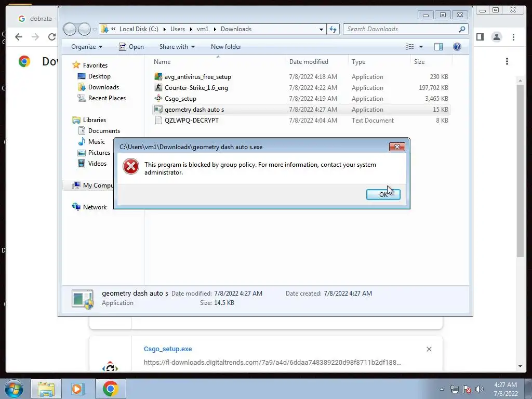Select the Counter-Strike_1.6_eng file
The width and height of the screenshot is (532, 399).
pos(196,87)
